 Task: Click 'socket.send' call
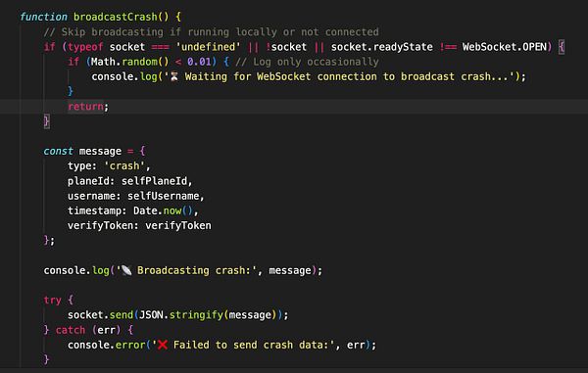[100, 315]
